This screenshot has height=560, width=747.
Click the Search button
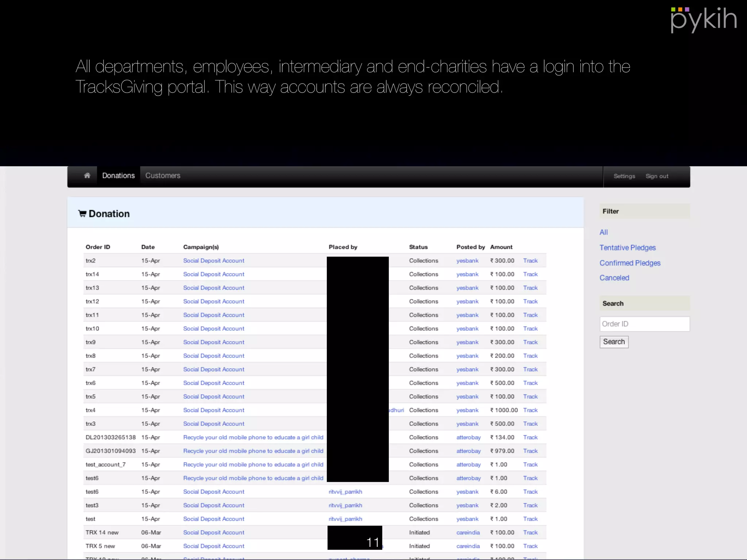tap(614, 342)
